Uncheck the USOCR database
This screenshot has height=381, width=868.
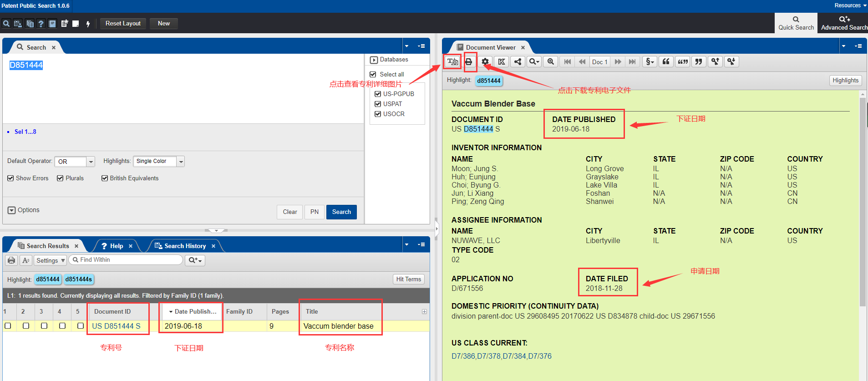point(377,114)
